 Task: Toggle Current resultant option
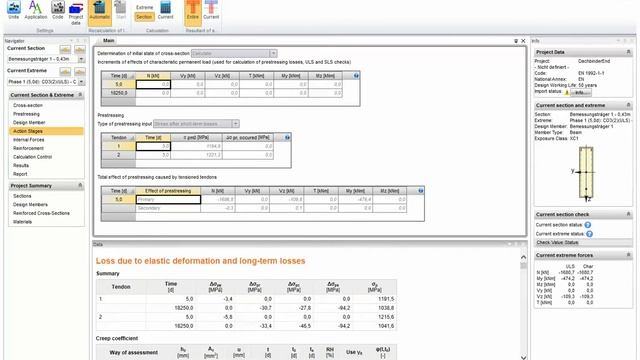click(211, 10)
